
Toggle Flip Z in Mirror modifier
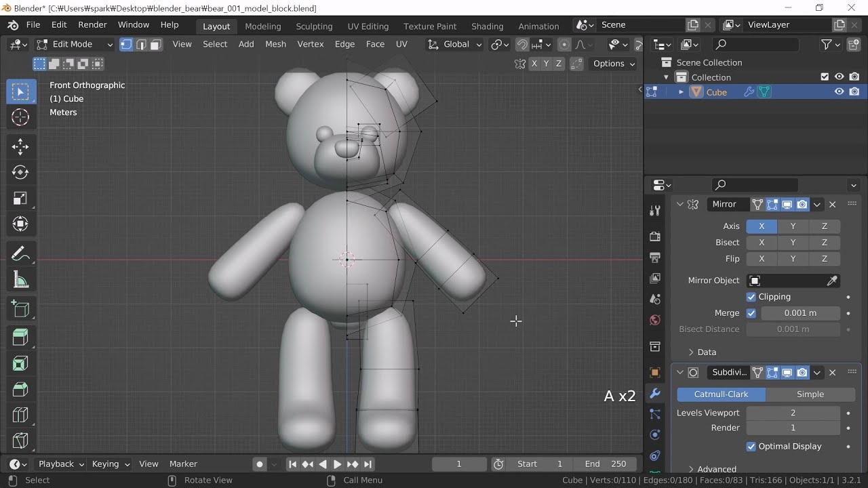tap(825, 259)
